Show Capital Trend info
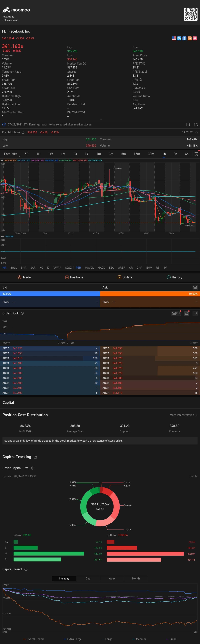200x644 pixels. pos(26,569)
